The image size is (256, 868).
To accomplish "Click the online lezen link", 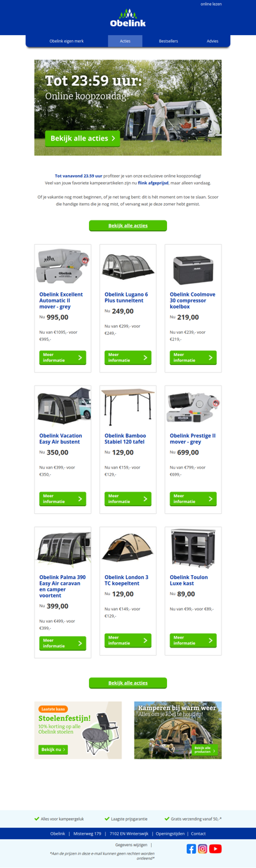I will 211,4.
